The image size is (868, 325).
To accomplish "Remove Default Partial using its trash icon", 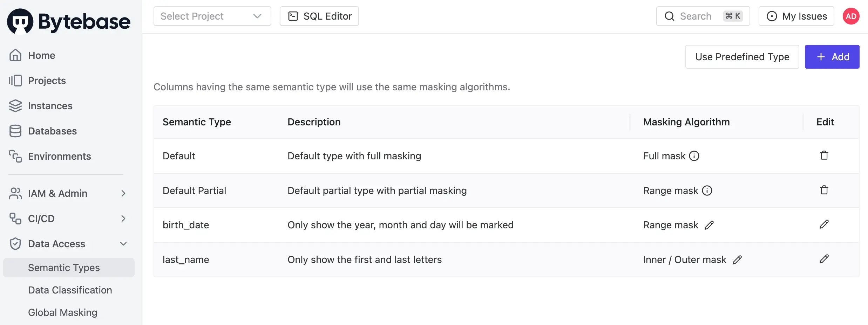I will pyautogui.click(x=824, y=190).
